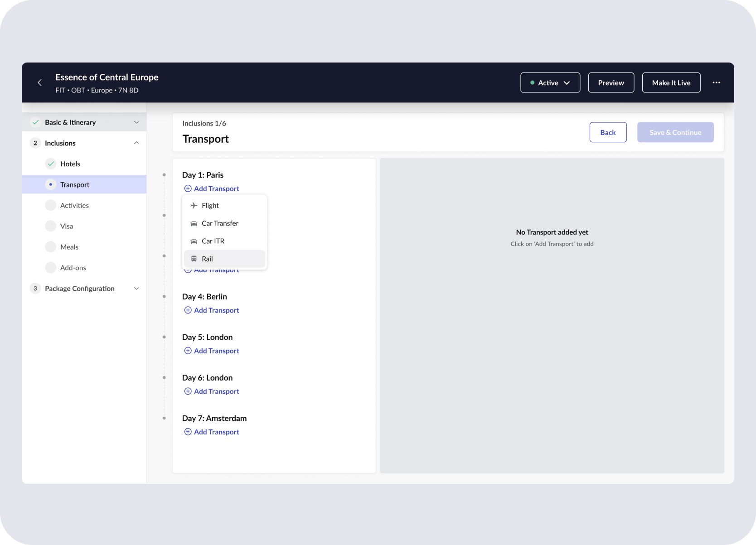
Task: Click plus icon under Day 4: Berlin
Action: pyautogui.click(x=188, y=310)
